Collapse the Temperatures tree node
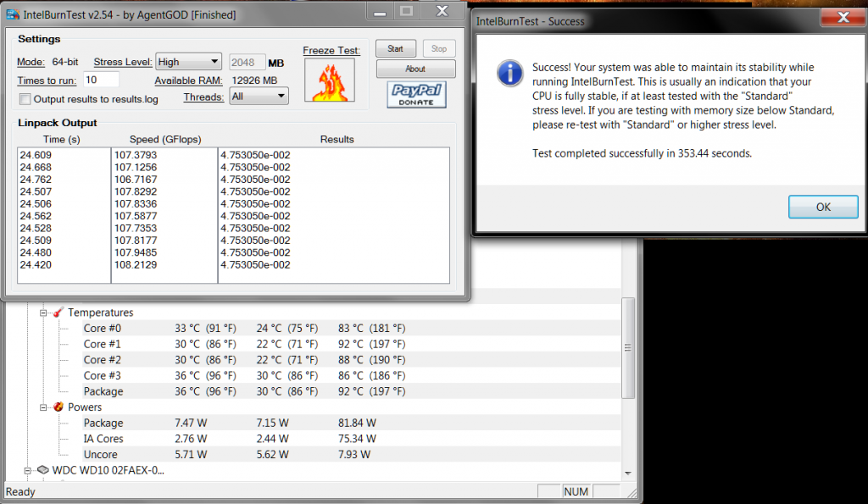Screen dimensions: 868x504 pos(43,313)
